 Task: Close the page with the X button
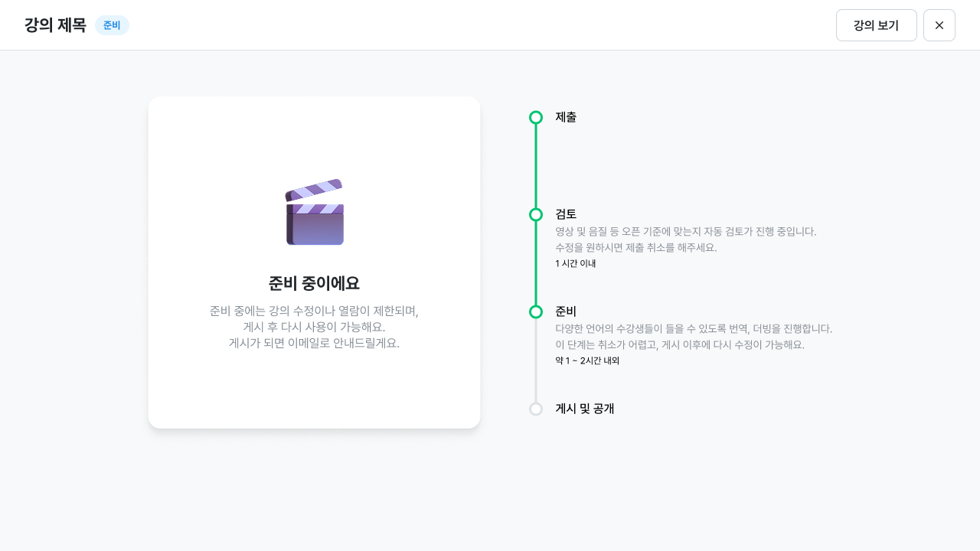[x=939, y=25]
